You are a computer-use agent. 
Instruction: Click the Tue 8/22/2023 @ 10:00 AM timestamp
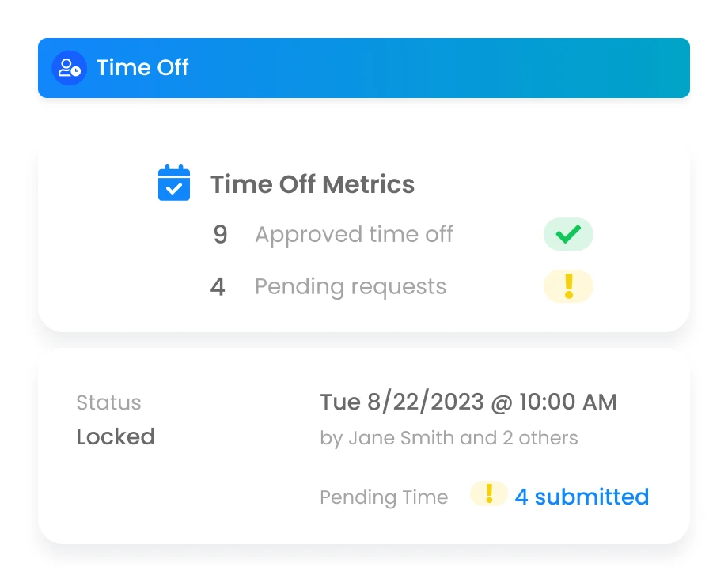tap(468, 402)
